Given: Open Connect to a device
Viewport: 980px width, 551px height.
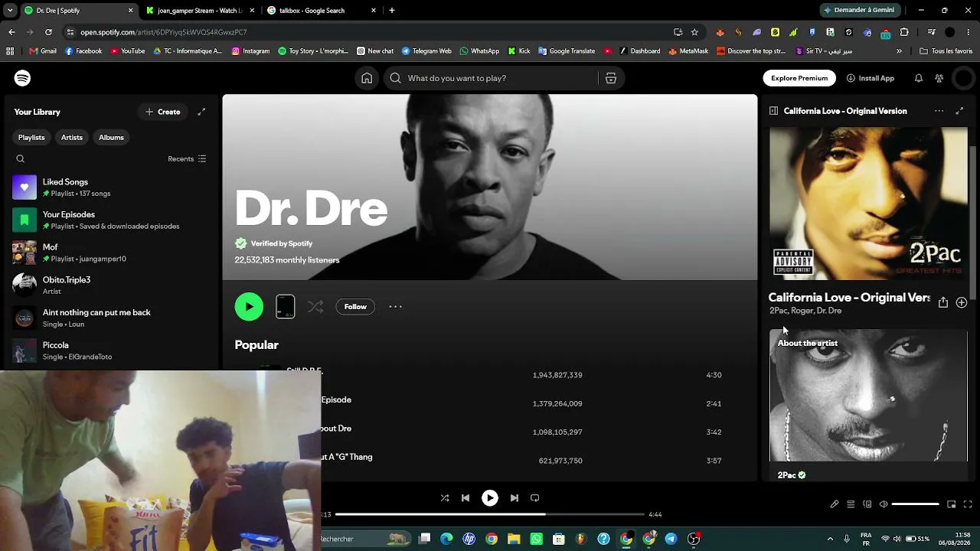Looking at the screenshot, I should click(x=867, y=504).
